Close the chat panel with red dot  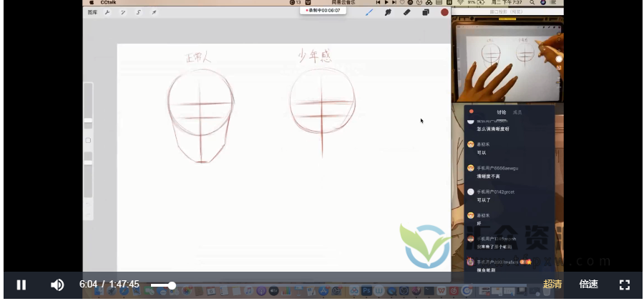(471, 112)
